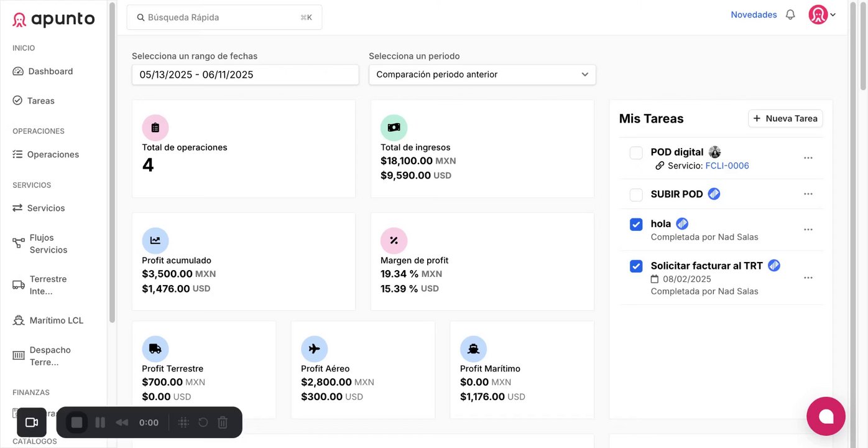
Task: Uncheck the hola task checkbox
Action: point(636,225)
